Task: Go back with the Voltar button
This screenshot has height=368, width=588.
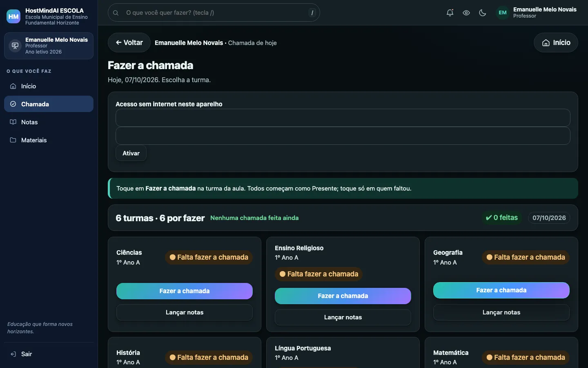Action: pyautogui.click(x=129, y=43)
